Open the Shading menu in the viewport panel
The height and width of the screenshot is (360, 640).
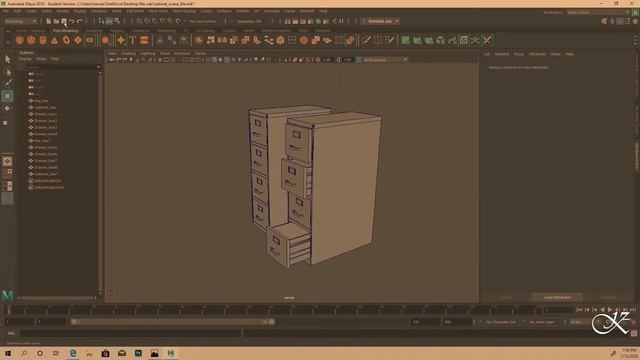[129, 53]
